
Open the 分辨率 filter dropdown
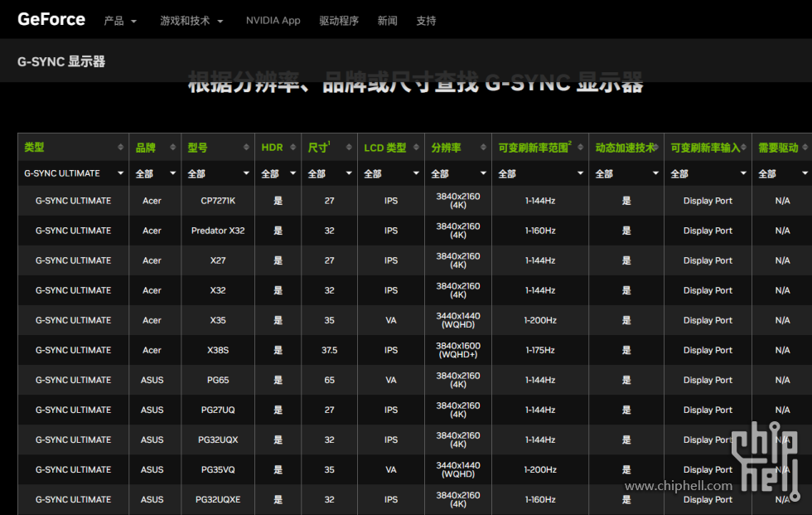[458, 173]
